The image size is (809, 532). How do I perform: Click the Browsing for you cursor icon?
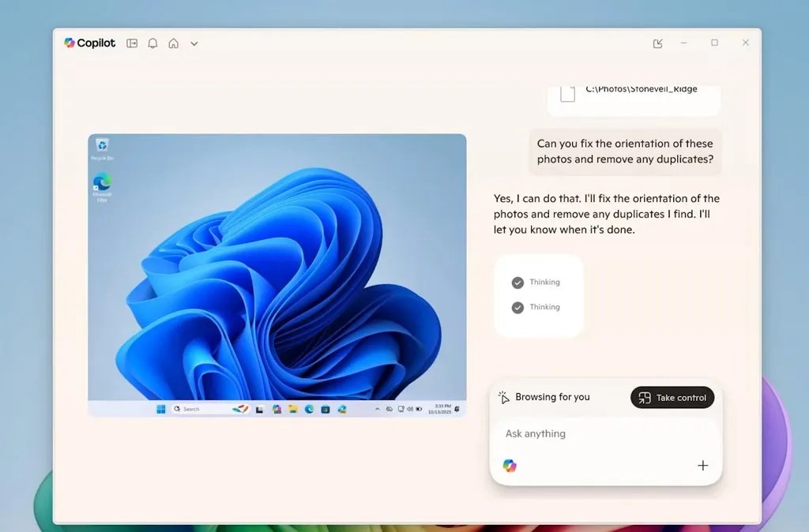point(503,397)
